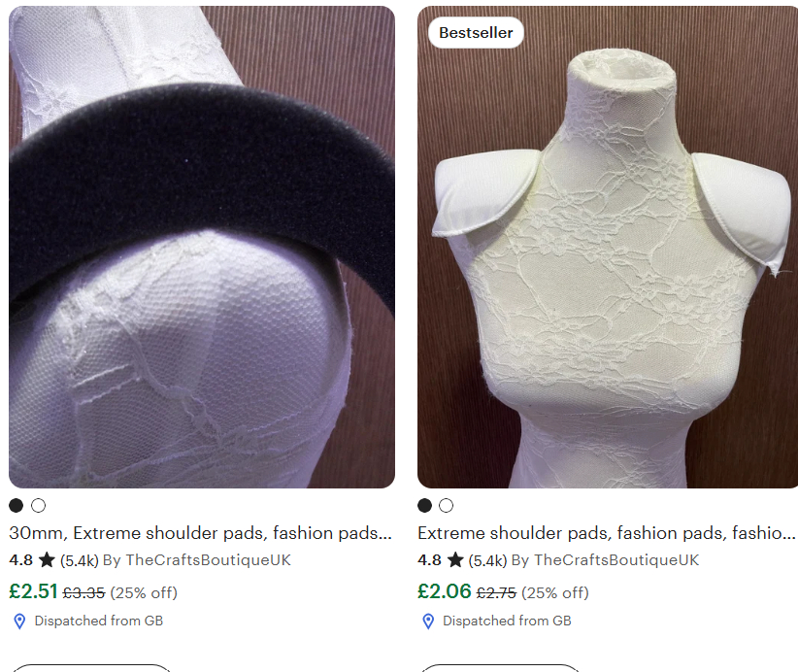Screen dimensions: 798x672
Task: Click location pin icon on right listing
Action: click(x=428, y=622)
